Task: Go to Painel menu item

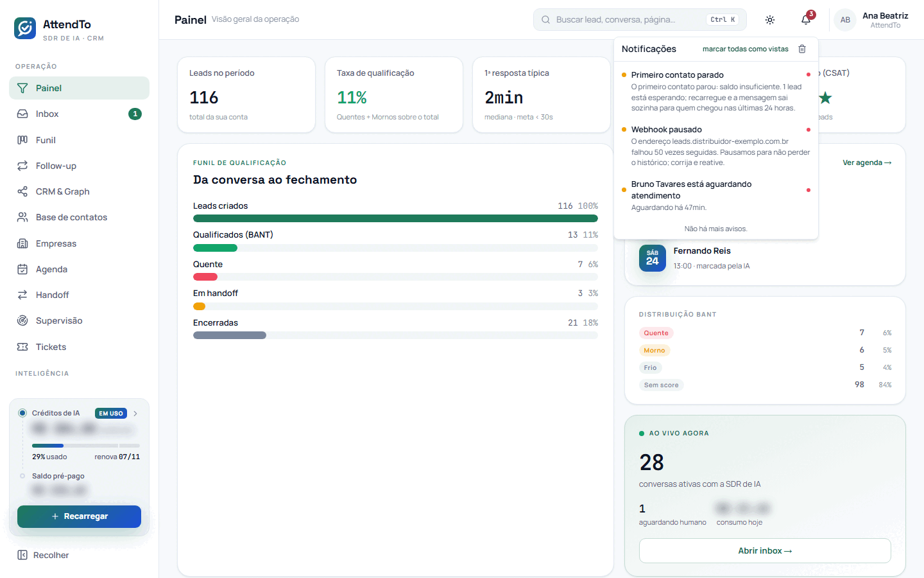Action: (x=79, y=88)
